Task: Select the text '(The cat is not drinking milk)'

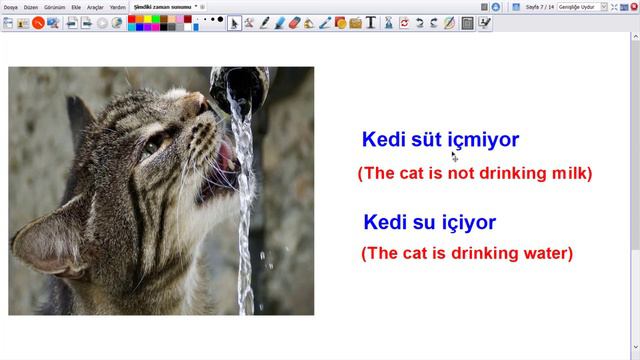Action: [475, 173]
